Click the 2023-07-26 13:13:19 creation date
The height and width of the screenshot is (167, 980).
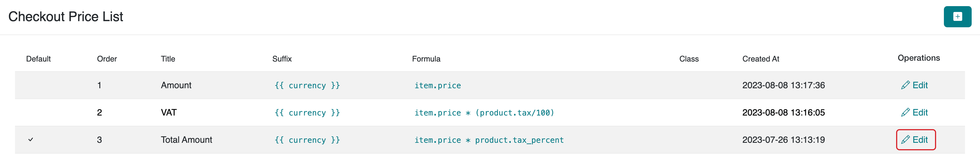click(x=783, y=140)
